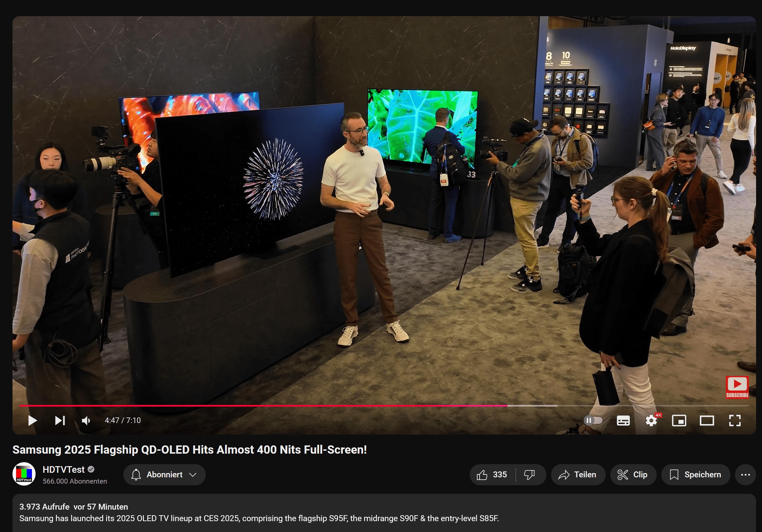Click the Subscribe watermark in video corner
This screenshot has width=762, height=532.
pos(737,387)
